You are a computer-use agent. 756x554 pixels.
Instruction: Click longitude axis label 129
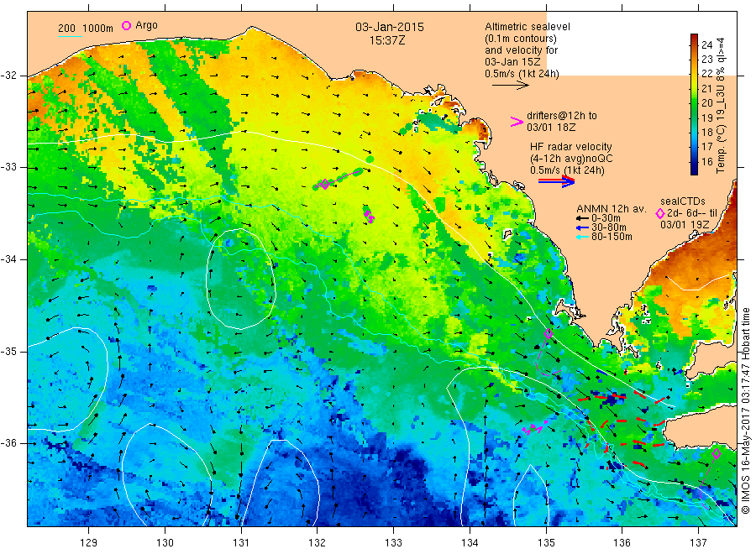89,543
